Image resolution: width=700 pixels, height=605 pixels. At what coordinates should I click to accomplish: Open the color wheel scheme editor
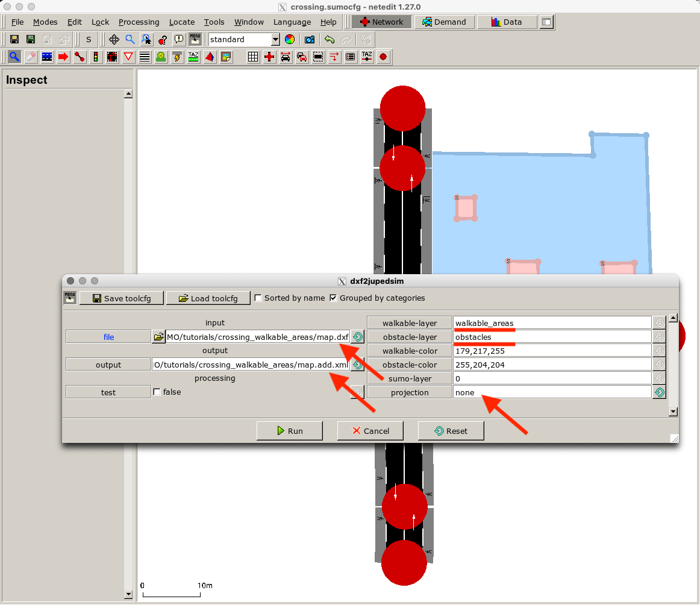tap(290, 39)
